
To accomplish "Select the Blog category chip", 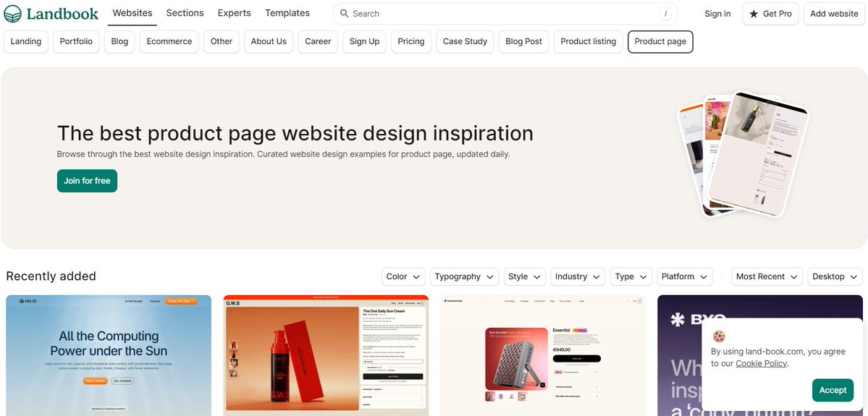I will pyautogui.click(x=119, y=41).
